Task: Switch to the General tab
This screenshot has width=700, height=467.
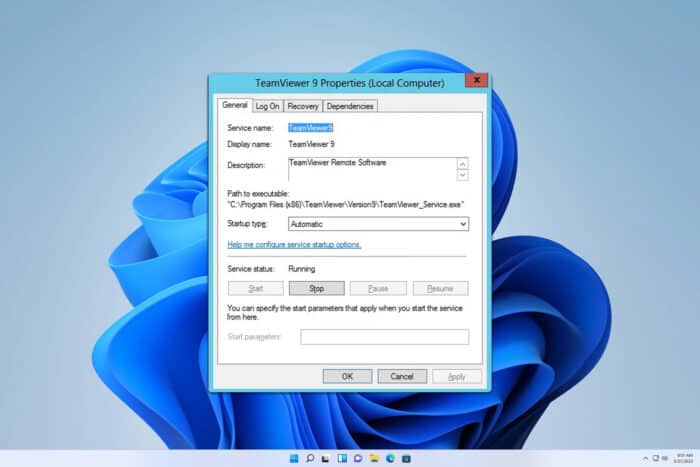Action: 235,105
